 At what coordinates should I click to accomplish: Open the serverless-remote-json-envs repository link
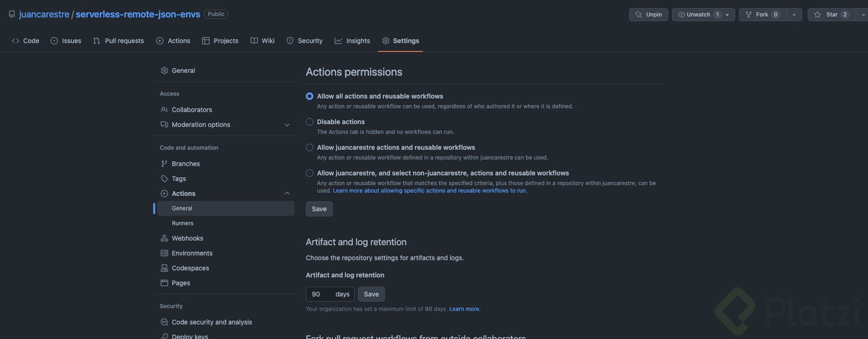click(138, 14)
